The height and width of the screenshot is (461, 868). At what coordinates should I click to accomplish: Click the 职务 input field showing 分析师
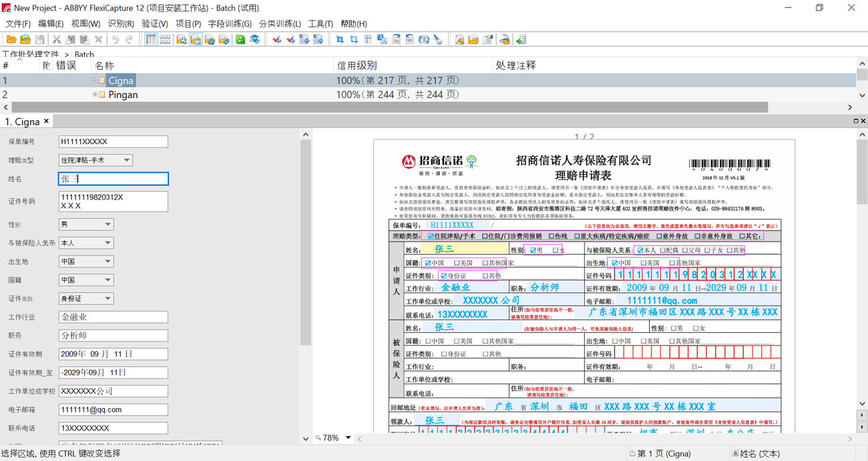114,336
